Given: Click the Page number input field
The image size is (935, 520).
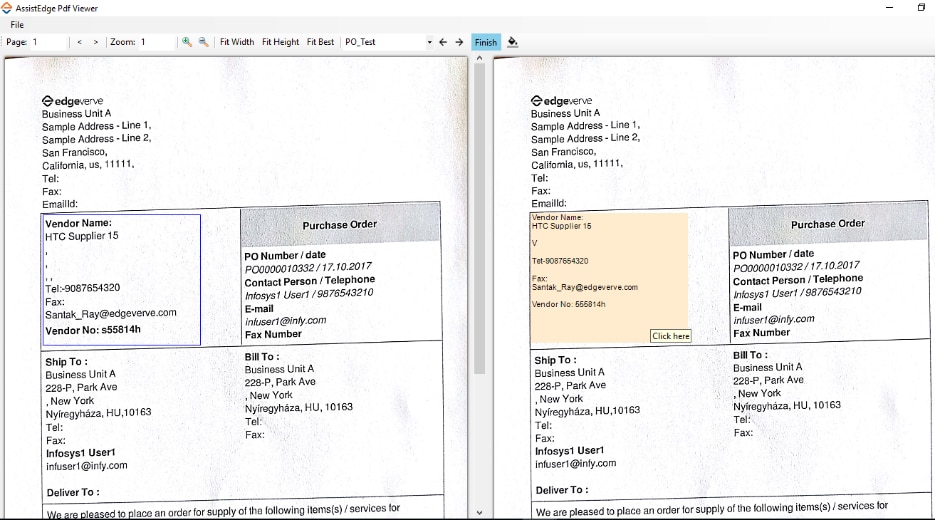Looking at the screenshot, I should tap(48, 42).
